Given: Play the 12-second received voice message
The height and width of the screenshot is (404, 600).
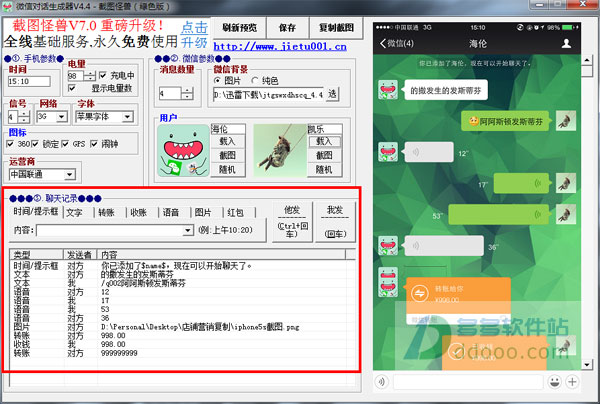Looking at the screenshot, I should pyautogui.click(x=429, y=152).
